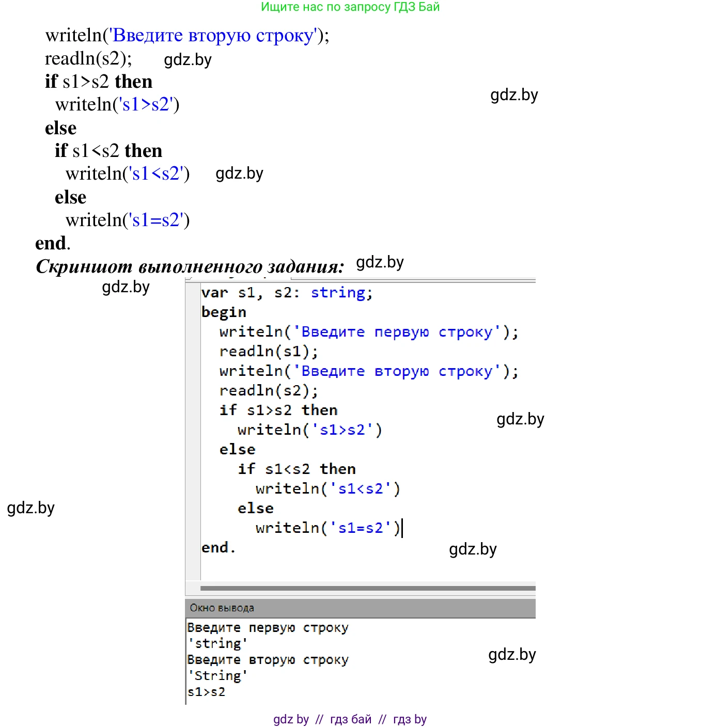Open the "гдз бай" footer link
This screenshot has width=702, height=728.
click(351, 719)
